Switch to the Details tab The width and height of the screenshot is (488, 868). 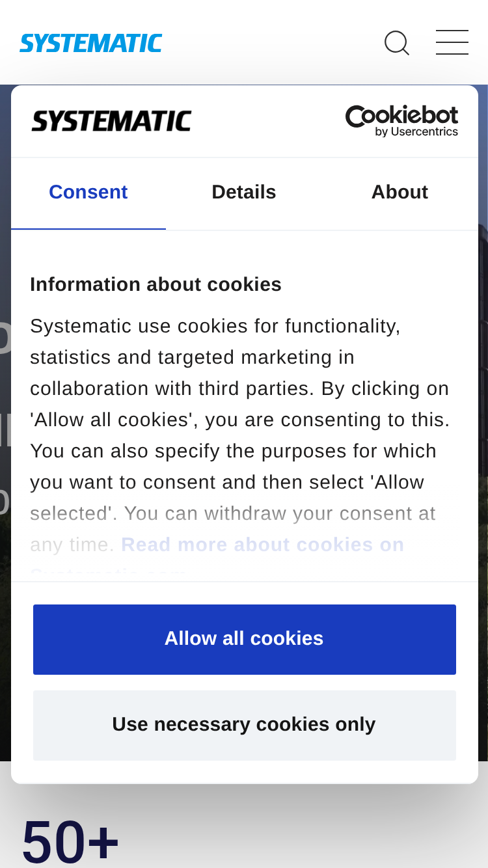244,193
